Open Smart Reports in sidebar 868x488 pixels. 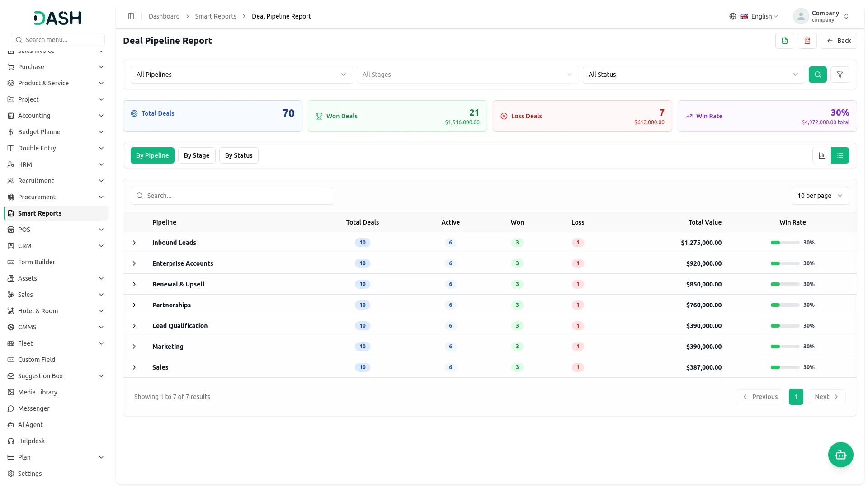56,213
